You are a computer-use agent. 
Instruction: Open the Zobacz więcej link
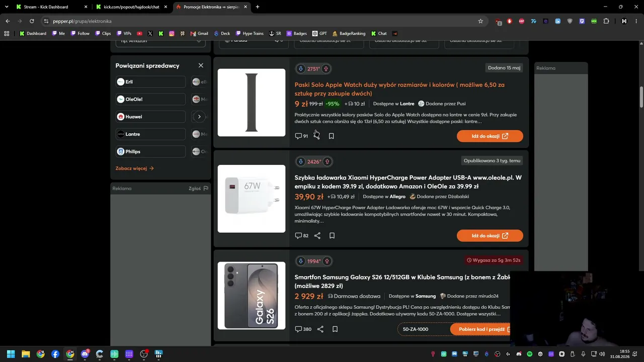point(135,168)
